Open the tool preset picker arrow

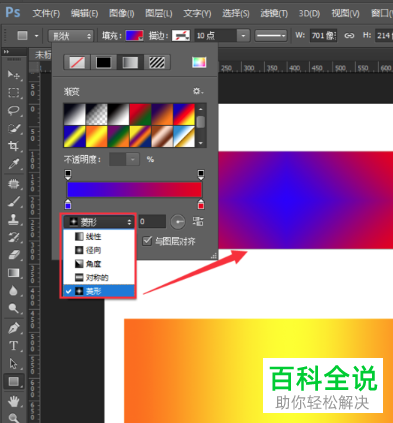pyautogui.click(x=36, y=36)
